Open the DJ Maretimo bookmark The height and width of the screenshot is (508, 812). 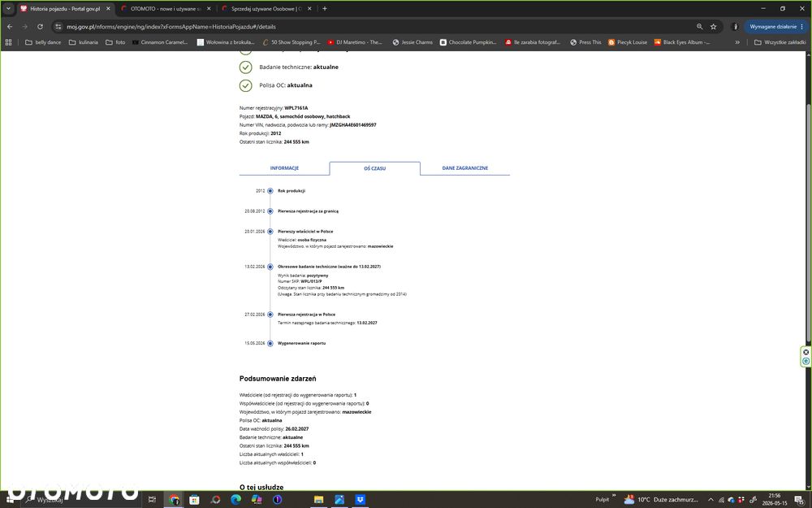355,42
